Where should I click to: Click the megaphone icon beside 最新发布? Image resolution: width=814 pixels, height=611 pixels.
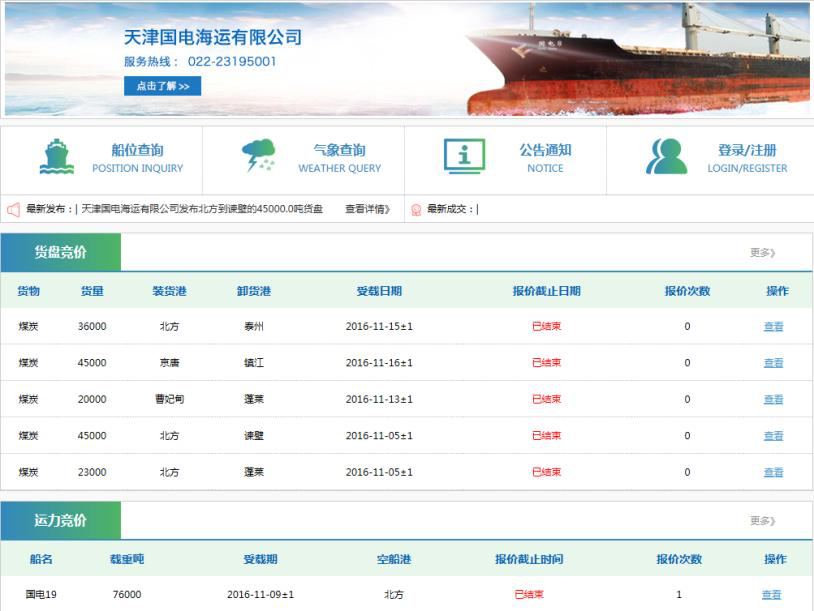[x=14, y=210]
